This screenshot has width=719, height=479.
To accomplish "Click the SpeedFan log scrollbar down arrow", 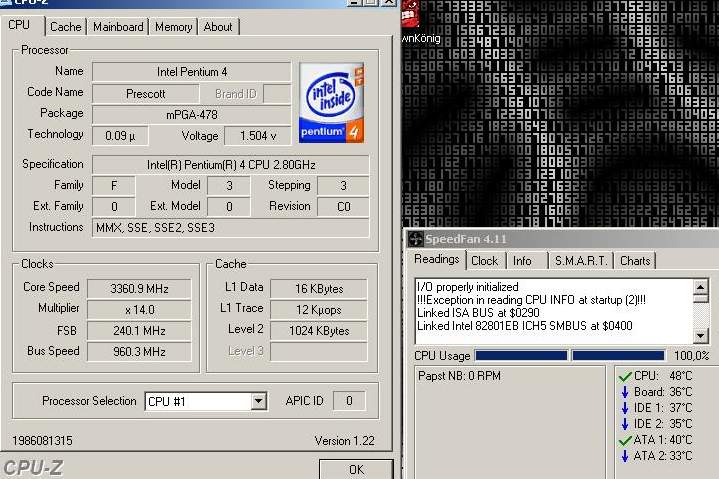I will 700,336.
